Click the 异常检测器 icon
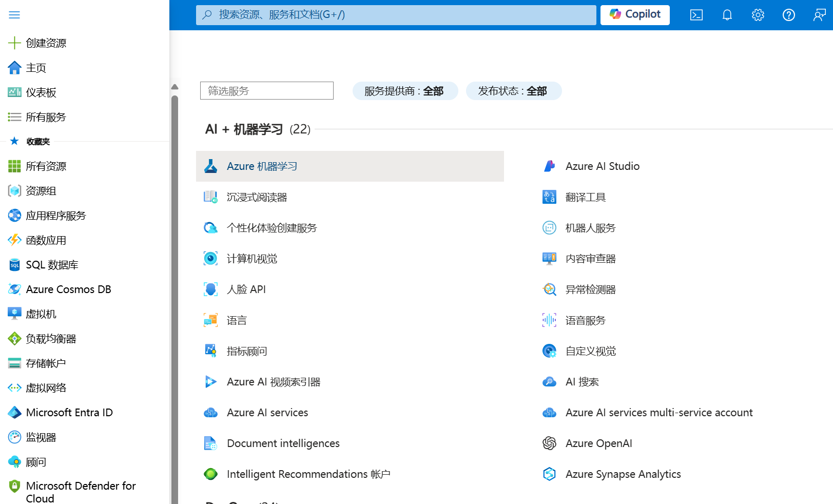This screenshot has height=504, width=833. click(549, 289)
